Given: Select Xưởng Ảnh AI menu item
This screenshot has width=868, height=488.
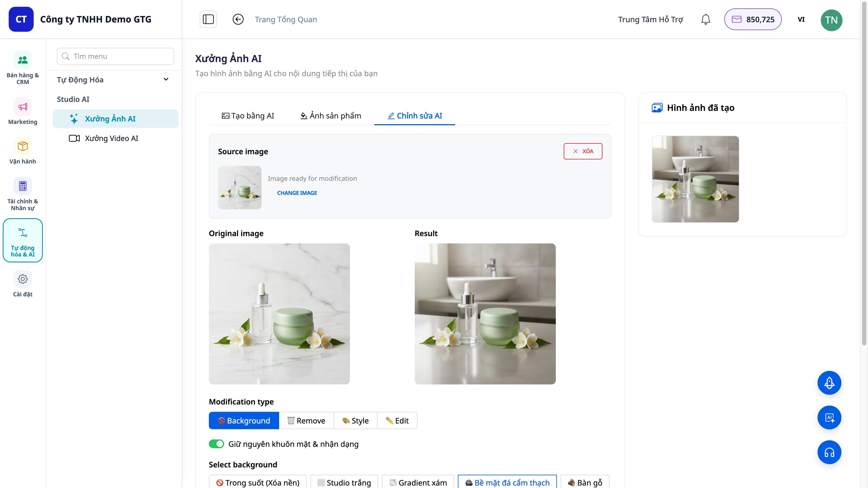Looking at the screenshot, I should [115, 118].
